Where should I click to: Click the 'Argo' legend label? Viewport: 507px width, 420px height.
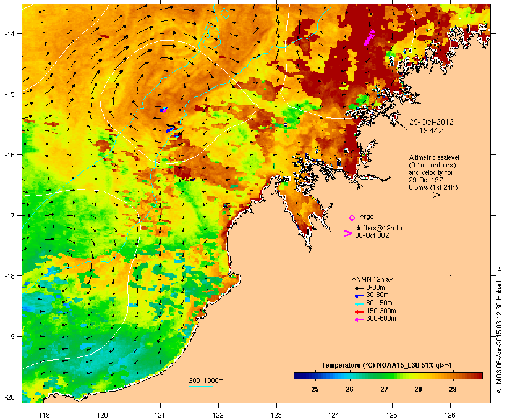(x=367, y=216)
